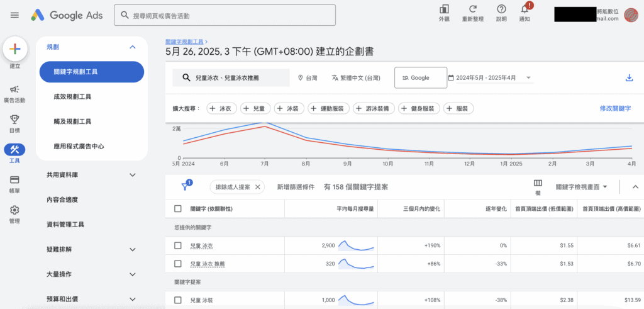644x309 pixels.
Task: Sort by 平均每月搜尋量 column header
Action: click(355, 209)
